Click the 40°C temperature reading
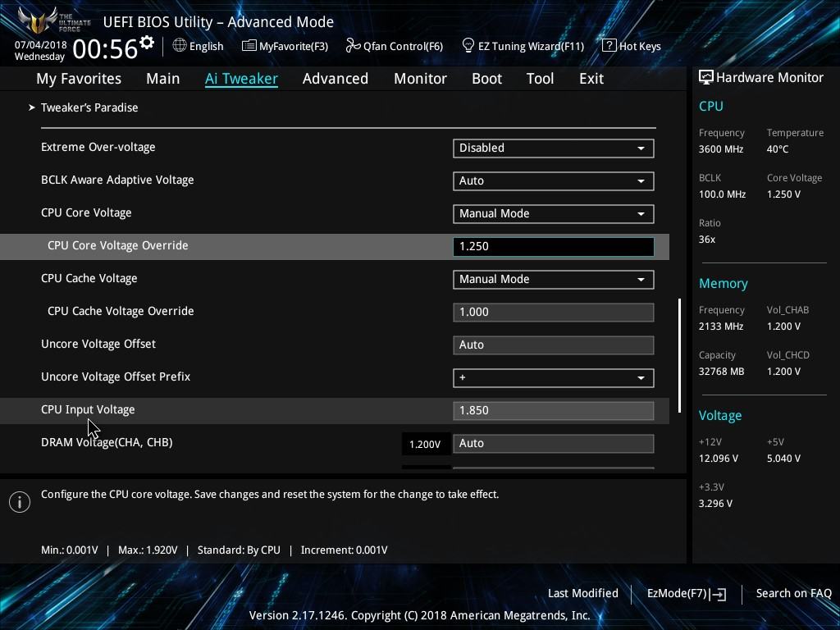The image size is (840, 630). [778, 149]
